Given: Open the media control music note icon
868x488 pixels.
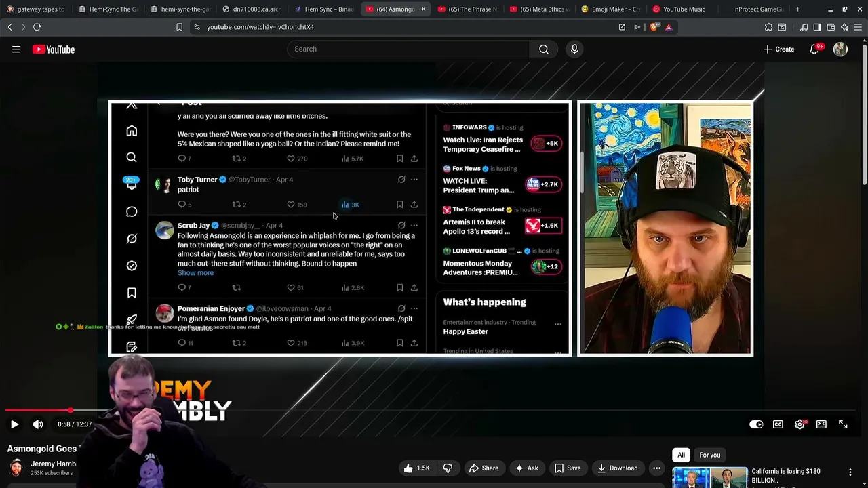Looking at the screenshot, I should 804,27.
